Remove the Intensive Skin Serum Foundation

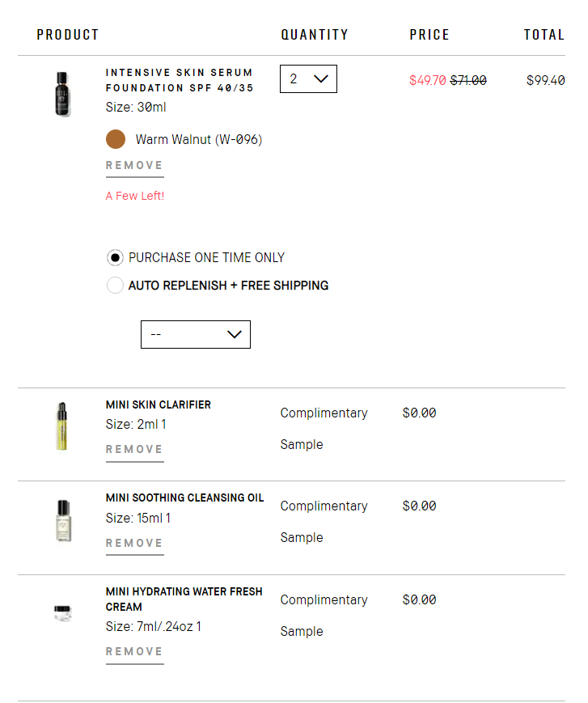coord(134,166)
